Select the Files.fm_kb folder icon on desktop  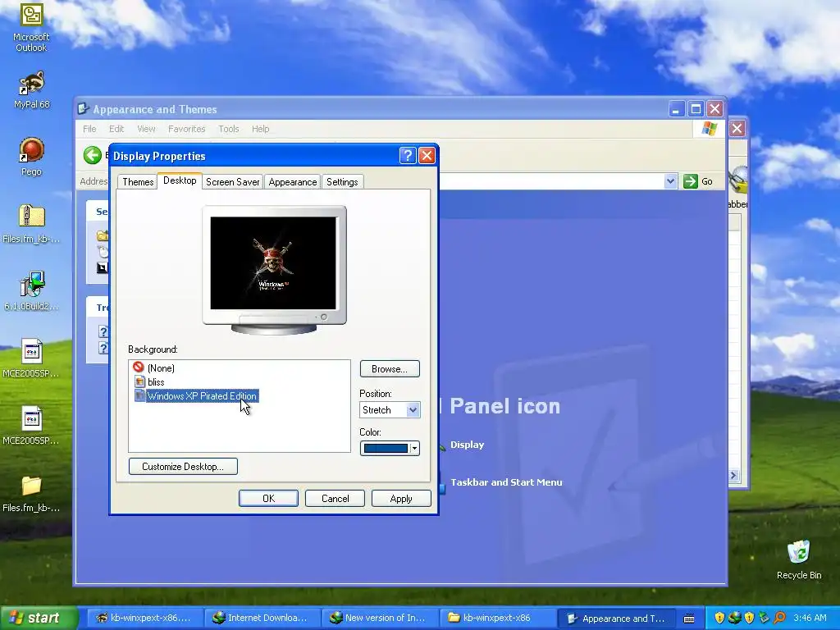(31, 493)
